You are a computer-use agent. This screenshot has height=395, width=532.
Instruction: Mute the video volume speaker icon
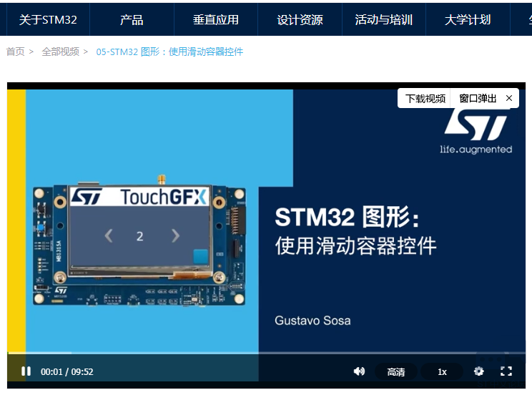(359, 371)
